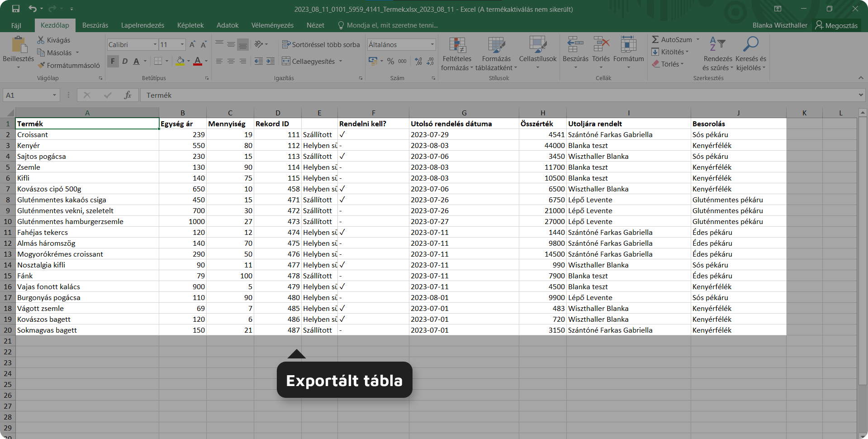Save the workbook with the floppy icon

click(16, 9)
